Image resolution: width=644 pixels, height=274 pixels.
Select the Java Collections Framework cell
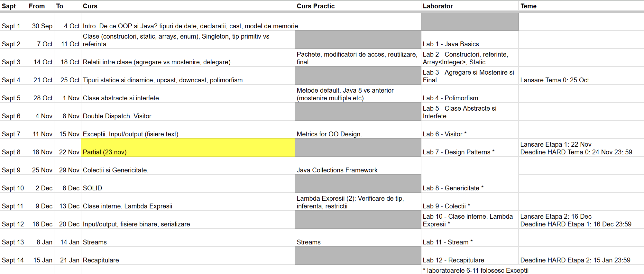[x=358, y=166]
